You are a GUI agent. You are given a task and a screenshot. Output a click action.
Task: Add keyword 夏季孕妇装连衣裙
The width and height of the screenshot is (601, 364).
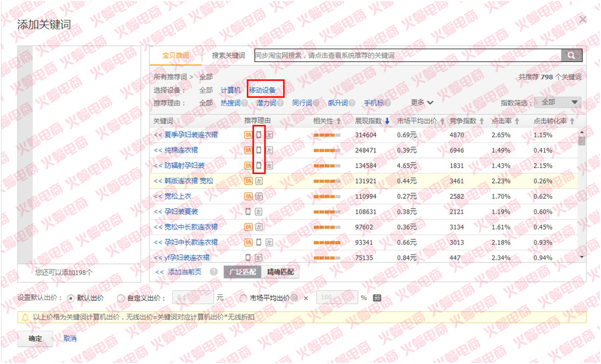pyautogui.click(x=186, y=135)
